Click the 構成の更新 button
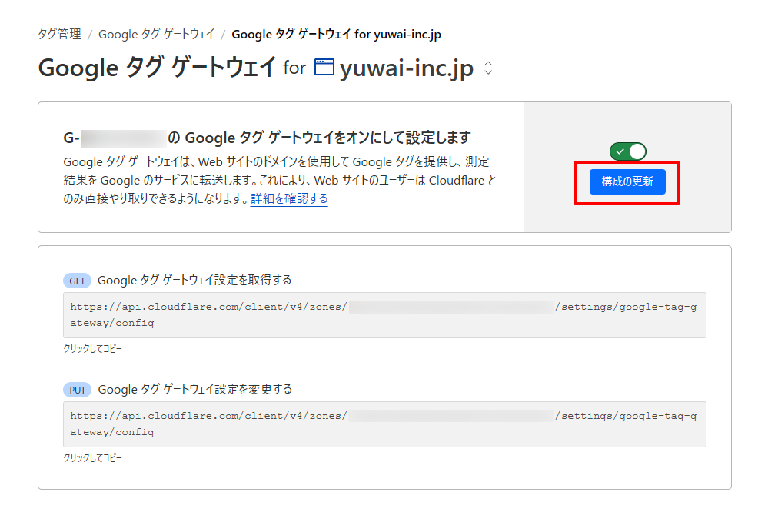The height and width of the screenshot is (532, 768). (x=627, y=181)
